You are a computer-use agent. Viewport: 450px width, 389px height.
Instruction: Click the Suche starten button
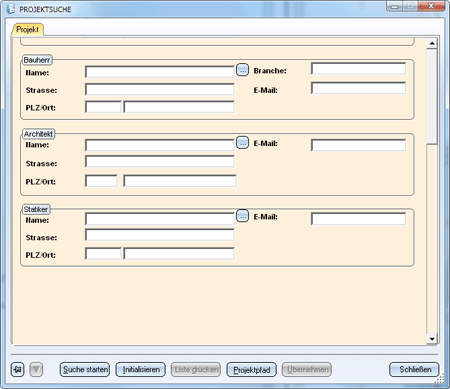coord(85,369)
